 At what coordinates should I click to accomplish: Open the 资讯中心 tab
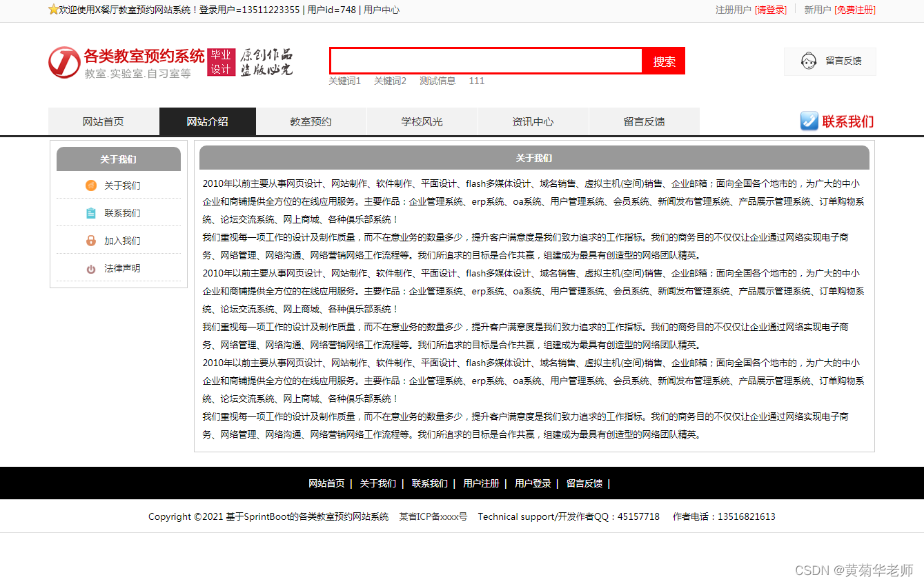click(x=533, y=121)
